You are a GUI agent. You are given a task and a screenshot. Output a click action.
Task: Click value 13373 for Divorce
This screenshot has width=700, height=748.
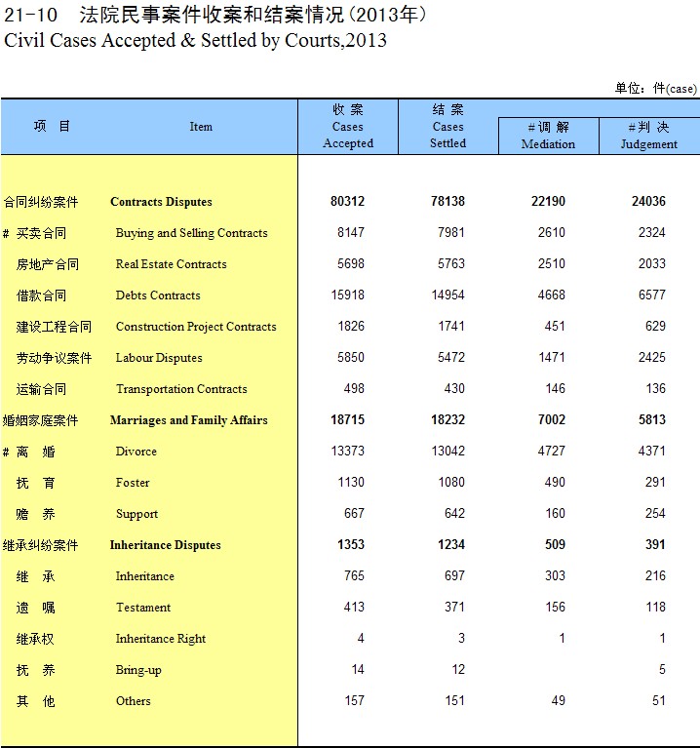[x=348, y=452]
